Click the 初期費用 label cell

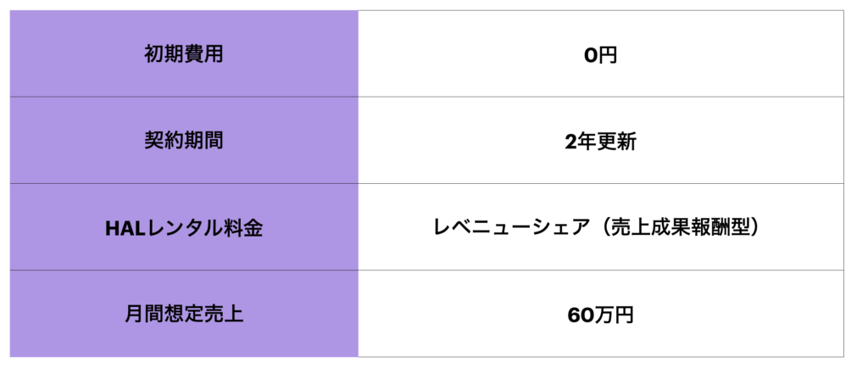[x=184, y=54]
